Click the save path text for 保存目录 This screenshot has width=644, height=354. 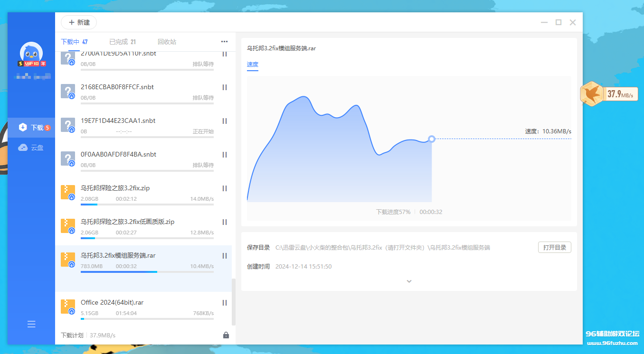tap(383, 248)
